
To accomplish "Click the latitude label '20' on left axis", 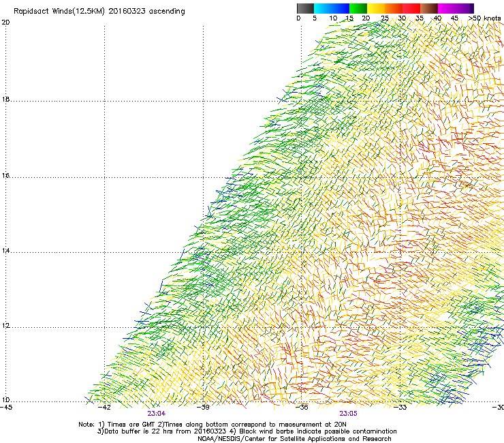I will click(x=5, y=22).
